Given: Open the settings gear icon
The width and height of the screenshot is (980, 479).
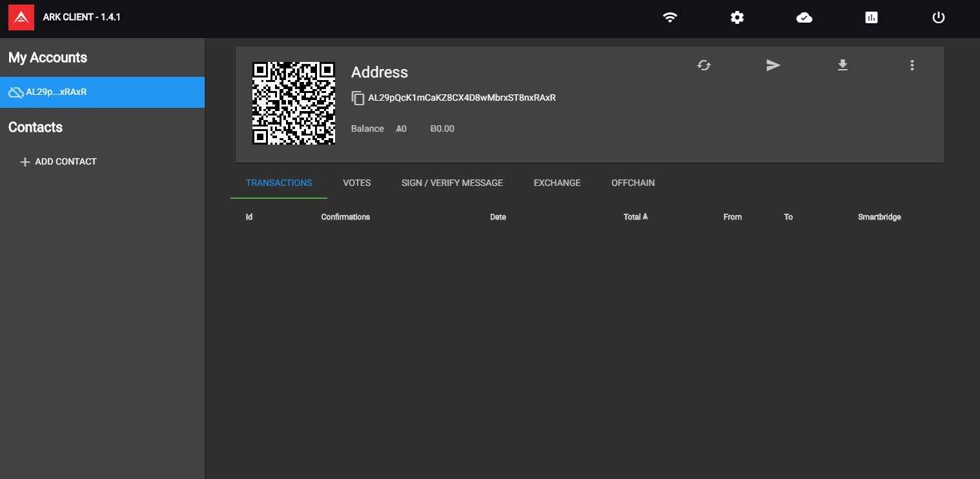Looking at the screenshot, I should coord(737,17).
